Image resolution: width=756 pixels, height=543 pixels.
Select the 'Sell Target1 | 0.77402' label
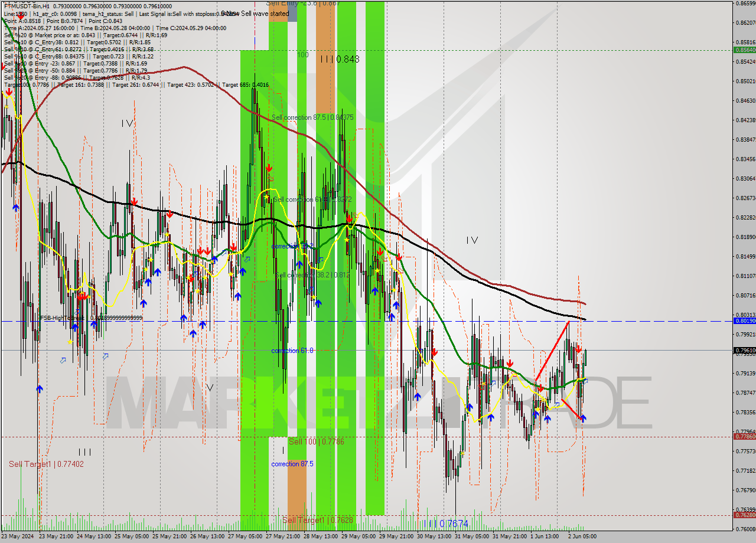click(46, 465)
